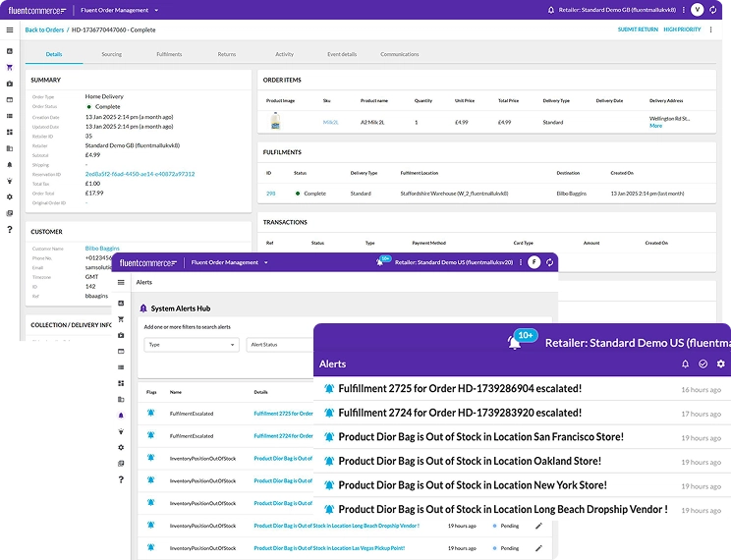Click the A2 Milk product image thumbnail
Viewport: 731px width, 560px height.
coord(276,122)
